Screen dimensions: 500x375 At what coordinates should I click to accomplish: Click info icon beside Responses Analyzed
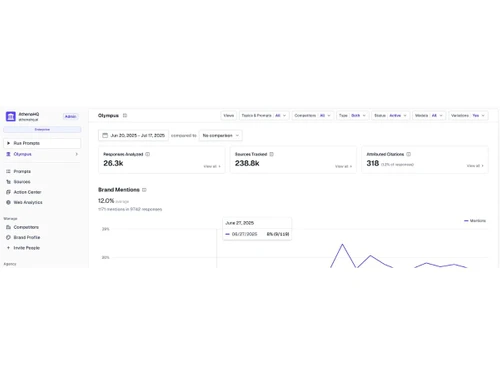click(148, 154)
